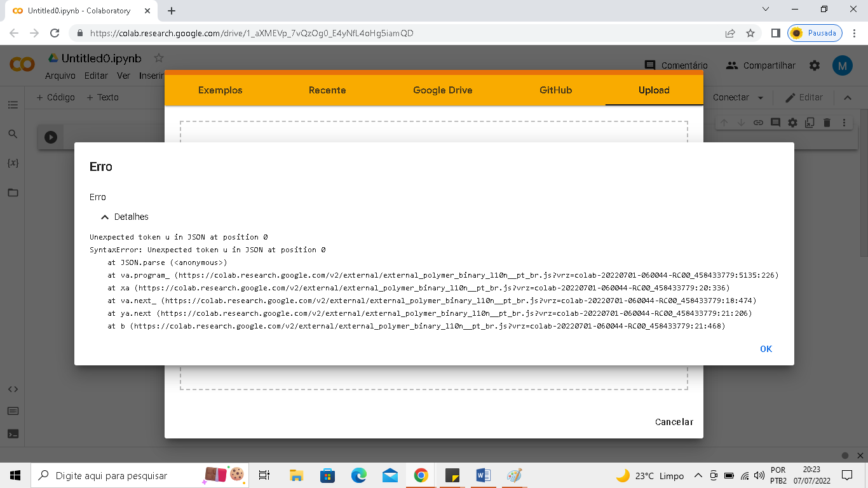Switch to the Exemplos tab
The height and width of the screenshot is (488, 868).
click(220, 90)
